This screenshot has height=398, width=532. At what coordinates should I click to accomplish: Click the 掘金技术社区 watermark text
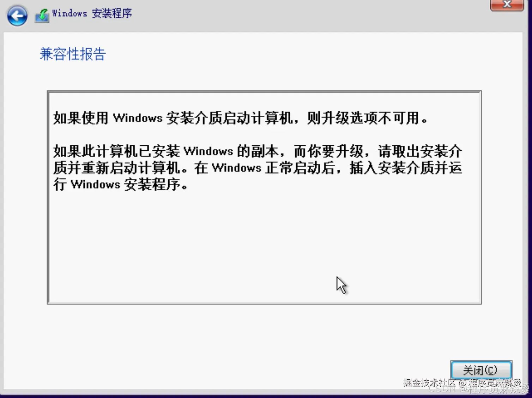(x=429, y=382)
